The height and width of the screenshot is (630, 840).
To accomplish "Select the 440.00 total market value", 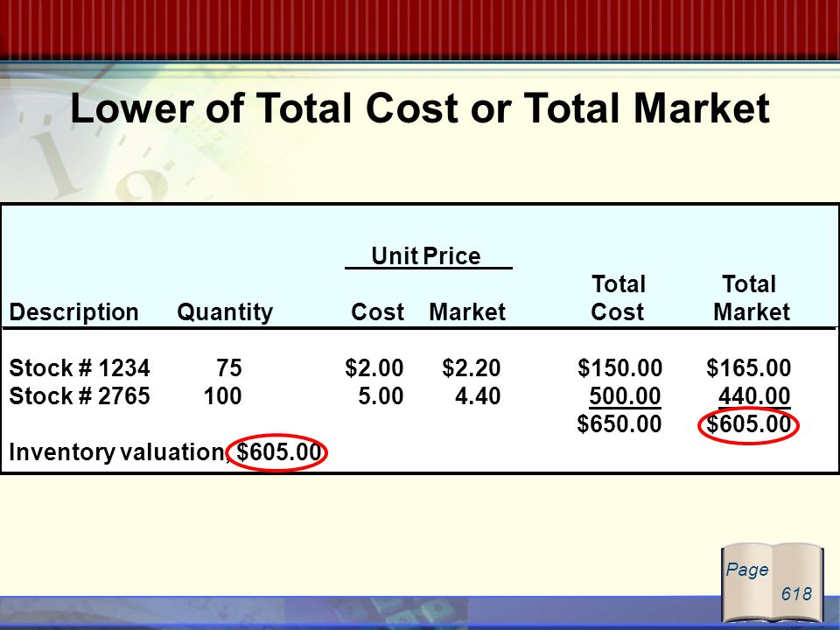I will 754,396.
